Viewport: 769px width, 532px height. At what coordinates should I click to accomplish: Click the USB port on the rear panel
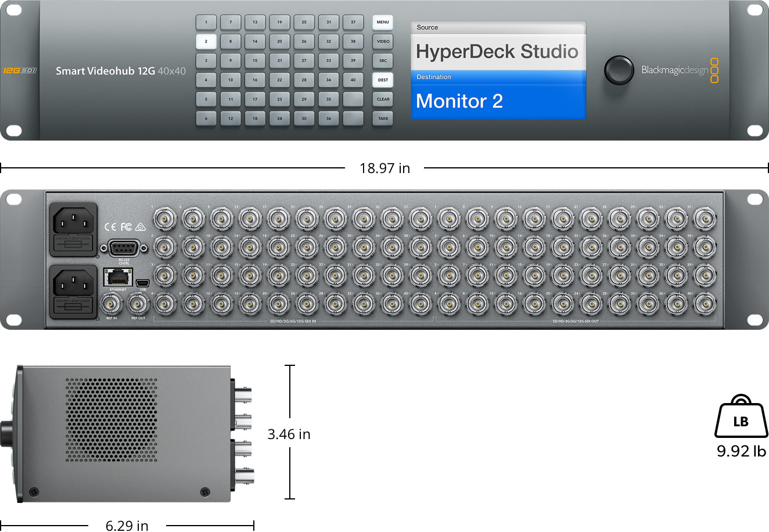143,283
